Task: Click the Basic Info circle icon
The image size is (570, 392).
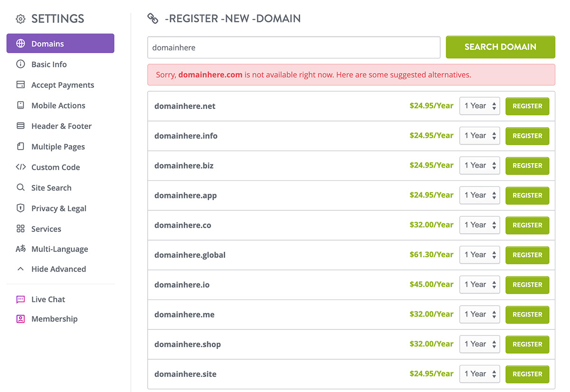Action: (20, 64)
